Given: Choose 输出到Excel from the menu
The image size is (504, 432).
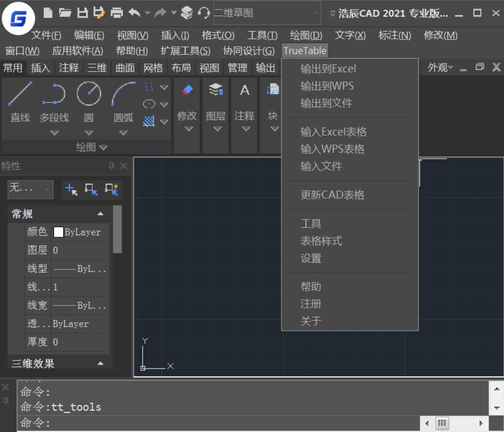Looking at the screenshot, I should (328, 69).
